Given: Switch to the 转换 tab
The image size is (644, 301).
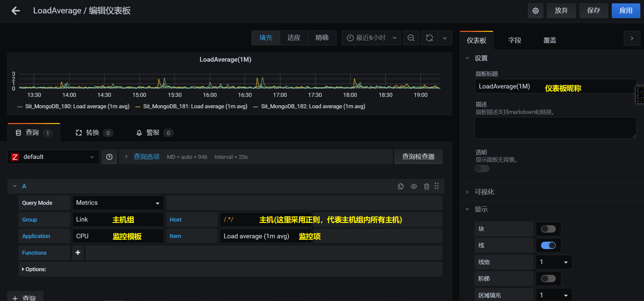Looking at the screenshot, I should click(94, 133).
